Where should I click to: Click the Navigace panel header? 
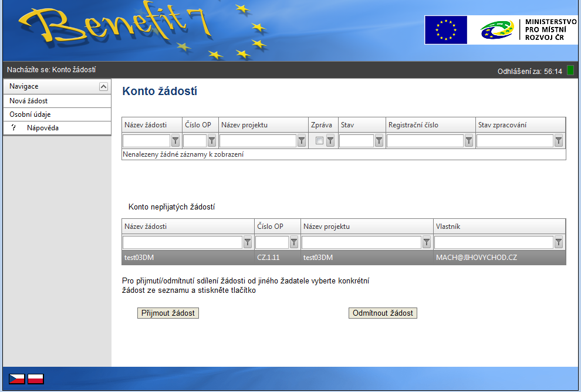[x=57, y=86]
